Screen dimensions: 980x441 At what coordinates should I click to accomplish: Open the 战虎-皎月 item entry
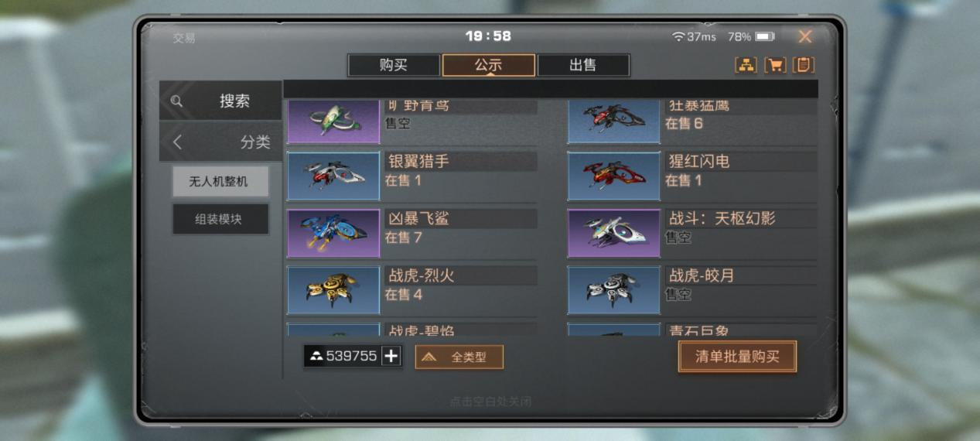pos(691,290)
